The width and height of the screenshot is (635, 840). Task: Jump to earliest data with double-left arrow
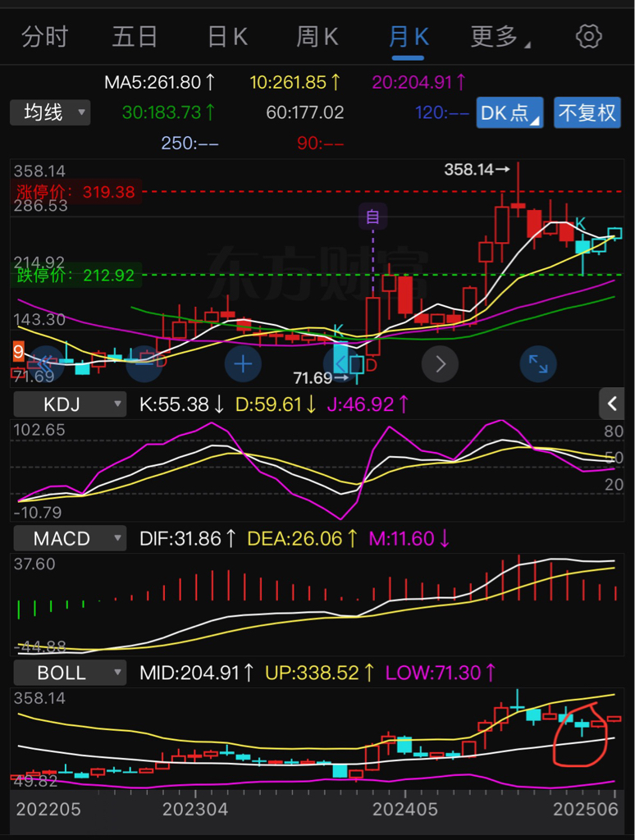[x=45, y=364]
